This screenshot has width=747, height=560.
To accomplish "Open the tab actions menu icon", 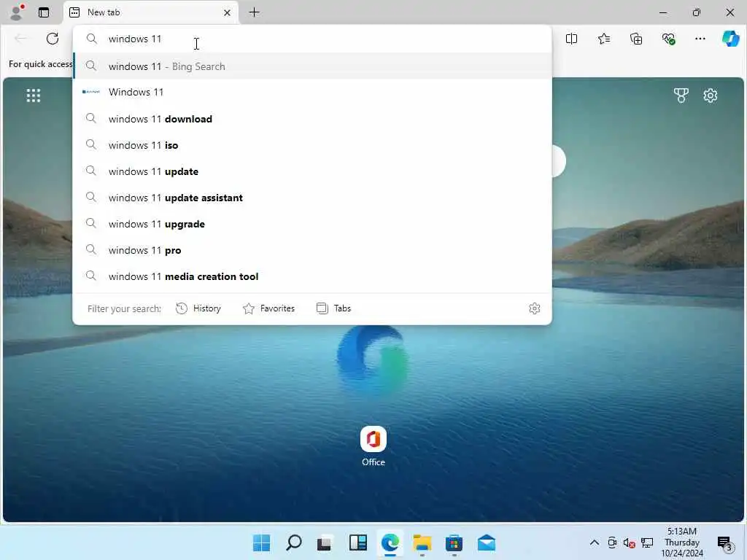I will [x=44, y=12].
